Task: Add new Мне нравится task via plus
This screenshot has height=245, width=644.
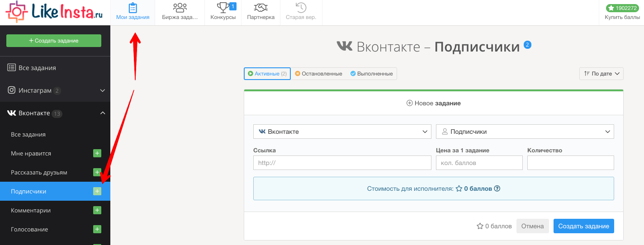Action: point(97,153)
